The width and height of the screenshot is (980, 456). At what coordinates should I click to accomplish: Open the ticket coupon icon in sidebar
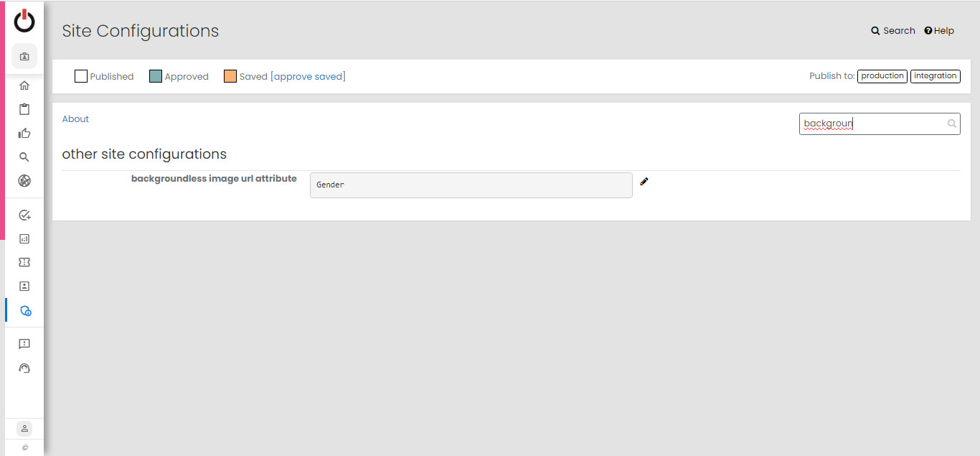pyautogui.click(x=24, y=262)
